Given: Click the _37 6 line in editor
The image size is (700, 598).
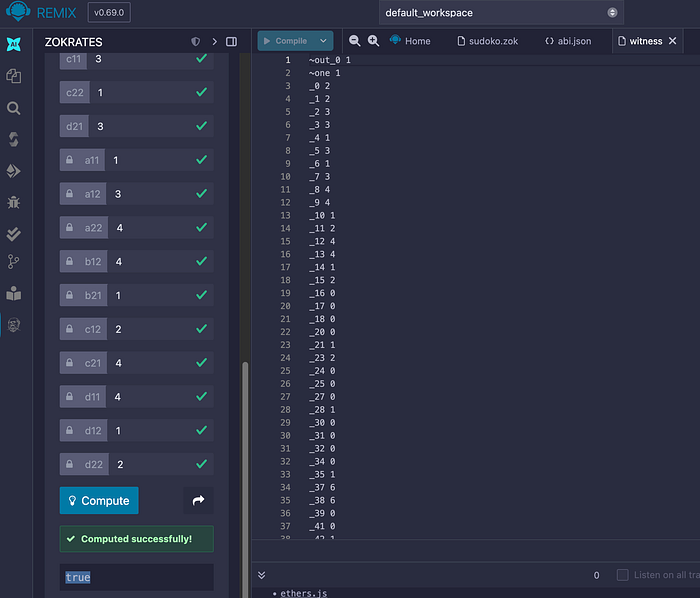Looking at the screenshot, I should [x=322, y=487].
